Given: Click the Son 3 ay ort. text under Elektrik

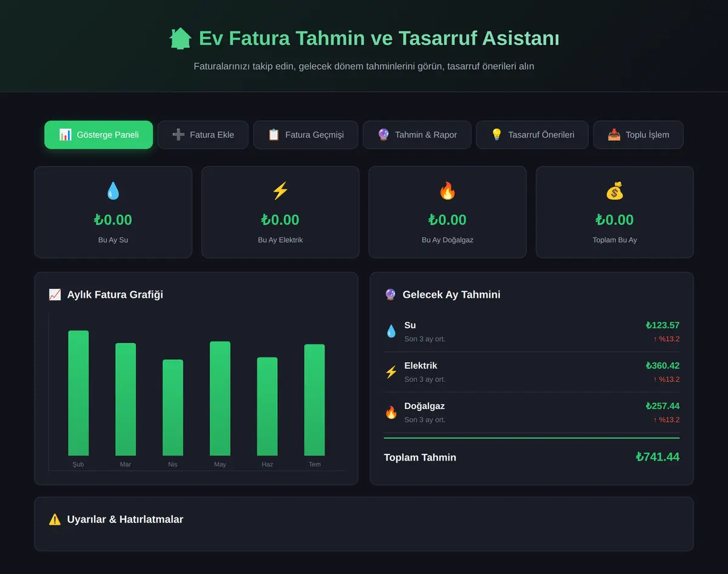Looking at the screenshot, I should (425, 379).
